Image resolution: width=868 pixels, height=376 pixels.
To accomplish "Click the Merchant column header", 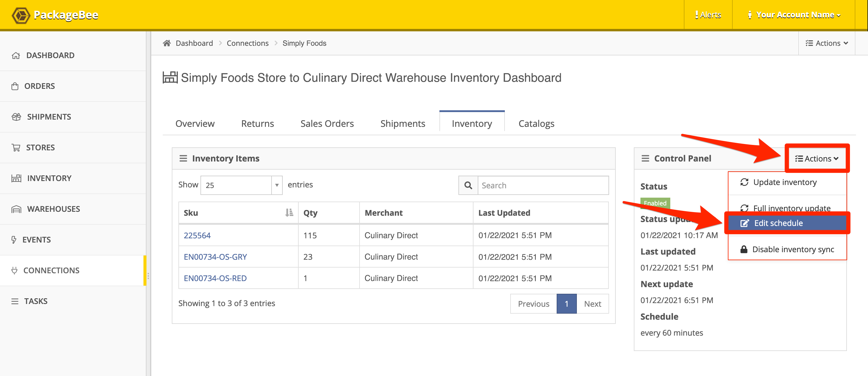I will tap(416, 213).
